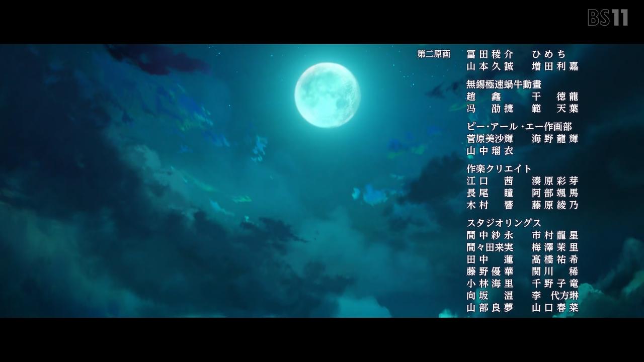Click the name '藤野優華'
This screenshot has height=362, width=644.
490,271
